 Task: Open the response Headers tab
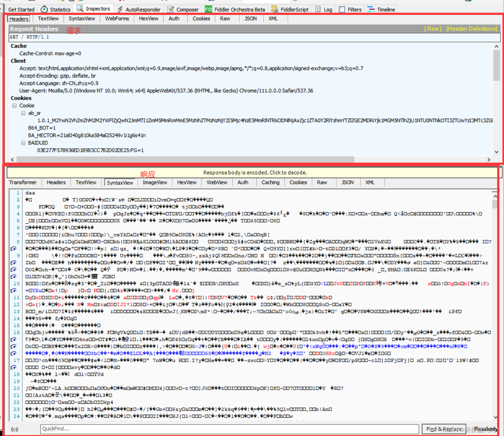[x=56, y=182]
